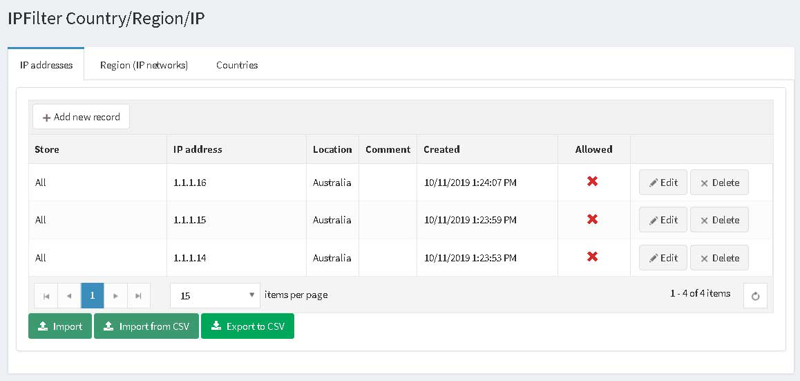
Task: Go to the first page icon
Action: coord(46,296)
